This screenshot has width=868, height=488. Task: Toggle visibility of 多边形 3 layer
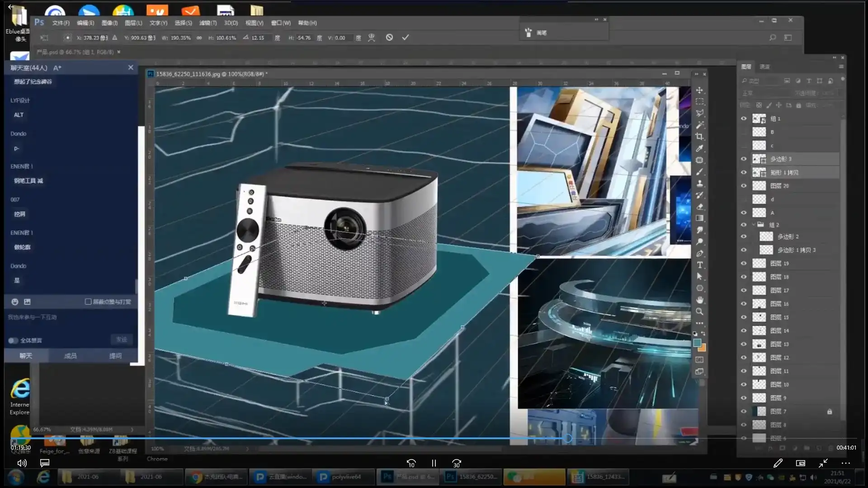click(744, 159)
